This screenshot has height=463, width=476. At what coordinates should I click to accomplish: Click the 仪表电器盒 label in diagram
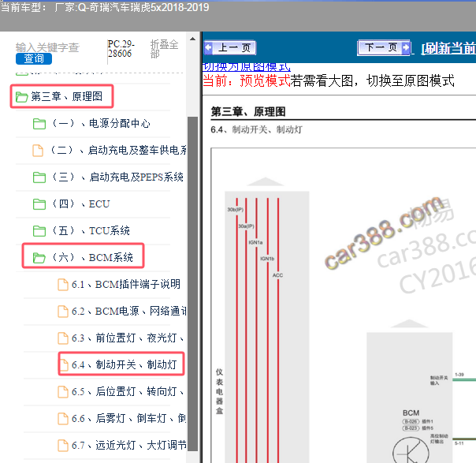point(219,391)
